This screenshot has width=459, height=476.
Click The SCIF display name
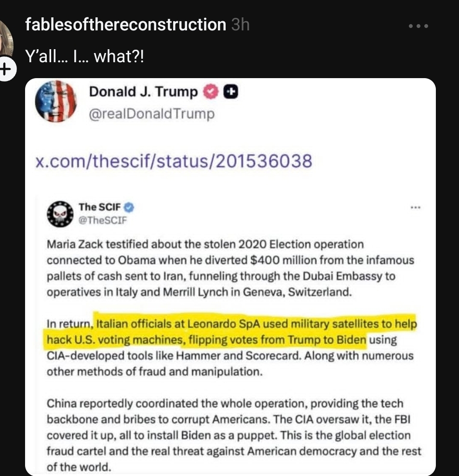[100, 207]
